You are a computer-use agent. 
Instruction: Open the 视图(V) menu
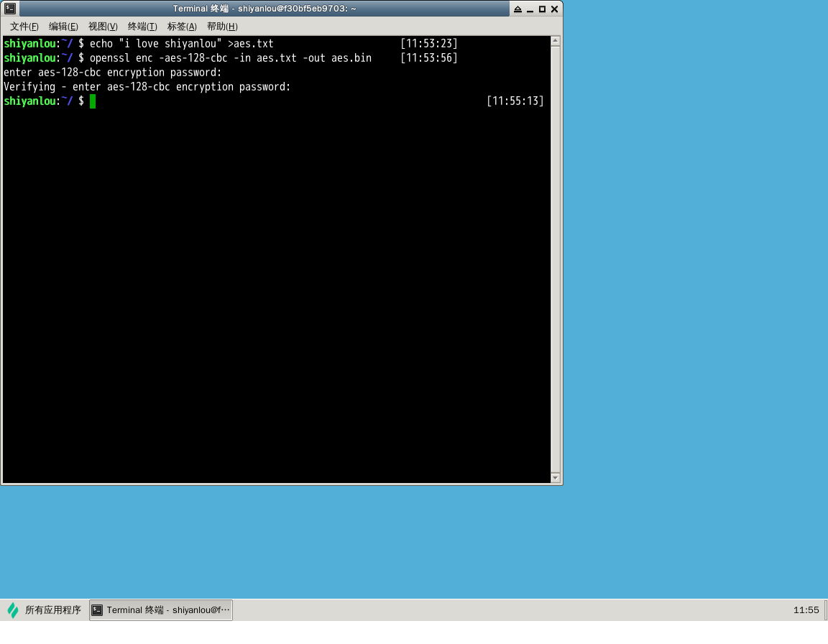click(103, 27)
